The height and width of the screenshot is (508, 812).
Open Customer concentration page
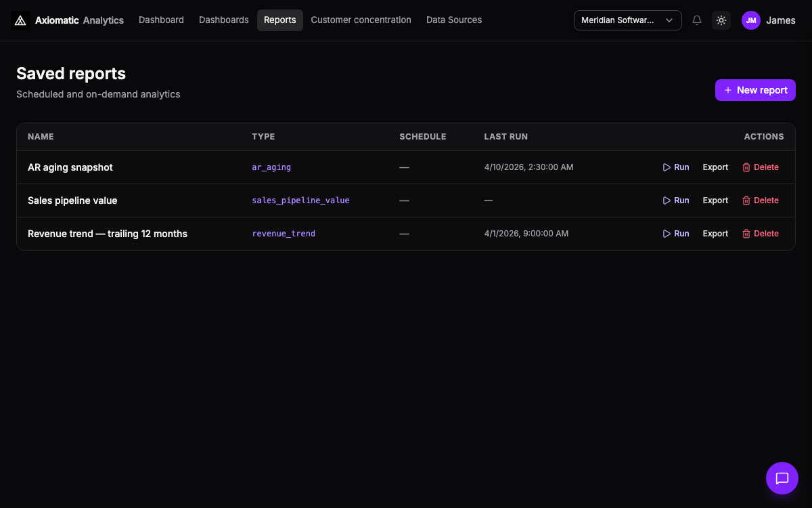pyautogui.click(x=361, y=20)
